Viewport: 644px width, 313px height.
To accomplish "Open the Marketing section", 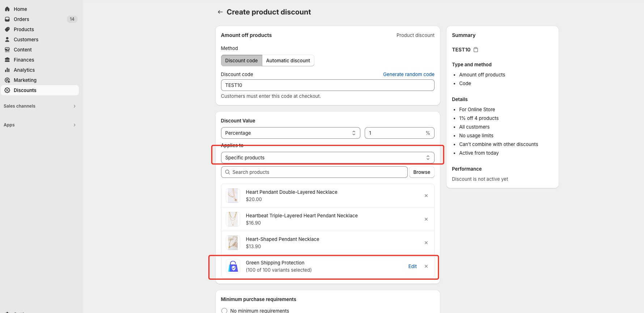I will [x=25, y=80].
